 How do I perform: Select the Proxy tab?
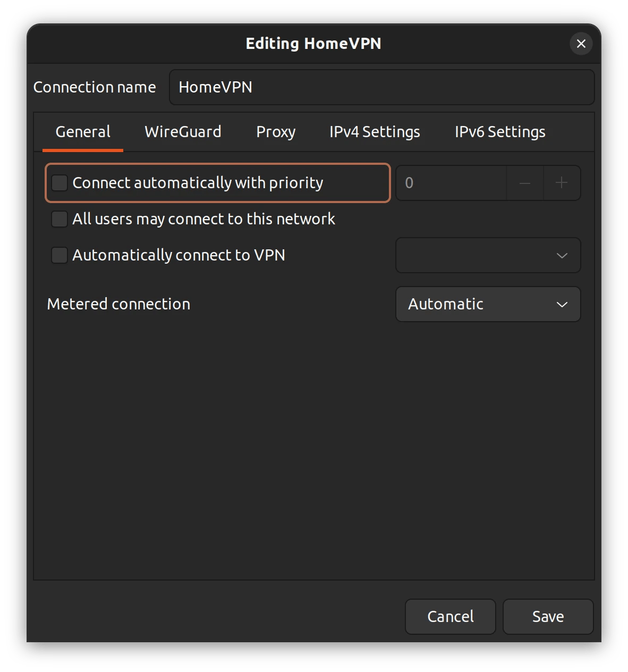tap(276, 132)
